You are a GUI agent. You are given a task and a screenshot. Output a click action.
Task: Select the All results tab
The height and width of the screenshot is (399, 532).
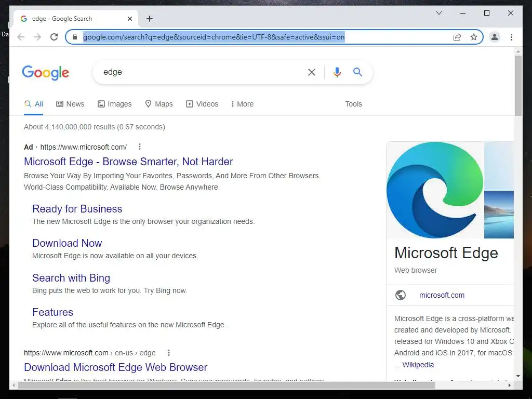pyautogui.click(x=34, y=104)
